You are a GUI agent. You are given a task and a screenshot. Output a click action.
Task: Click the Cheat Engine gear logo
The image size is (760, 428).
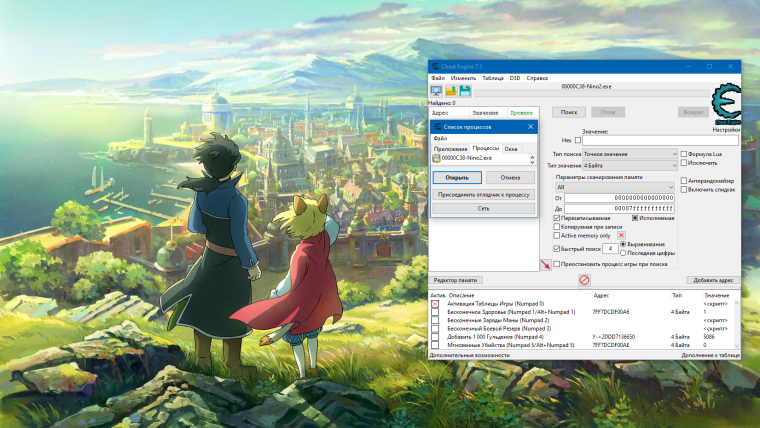[x=726, y=104]
